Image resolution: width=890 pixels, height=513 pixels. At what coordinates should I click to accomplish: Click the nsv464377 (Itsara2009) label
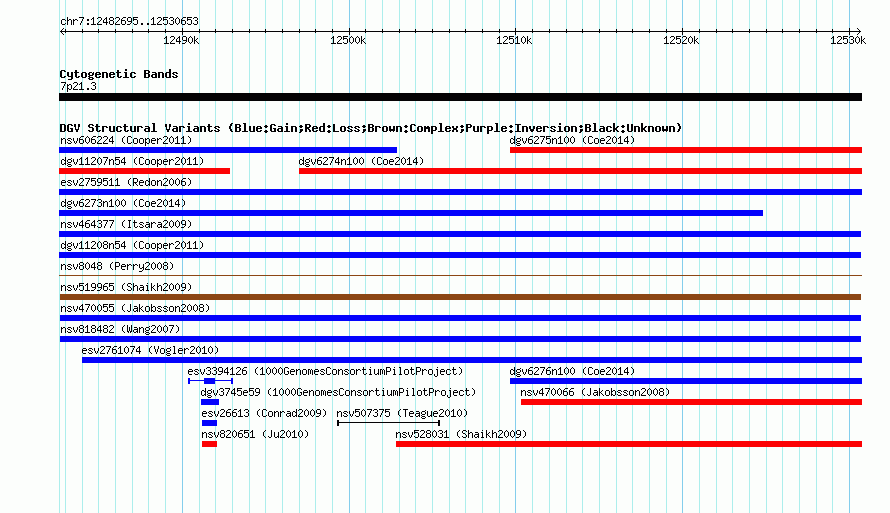126,224
